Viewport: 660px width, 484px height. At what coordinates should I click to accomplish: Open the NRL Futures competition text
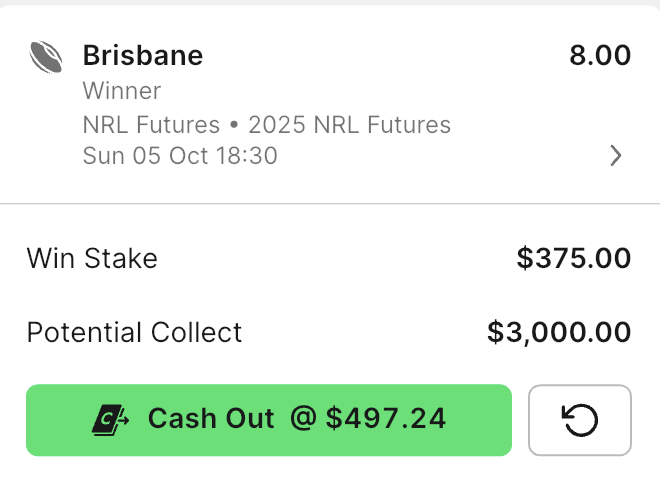[x=151, y=125]
